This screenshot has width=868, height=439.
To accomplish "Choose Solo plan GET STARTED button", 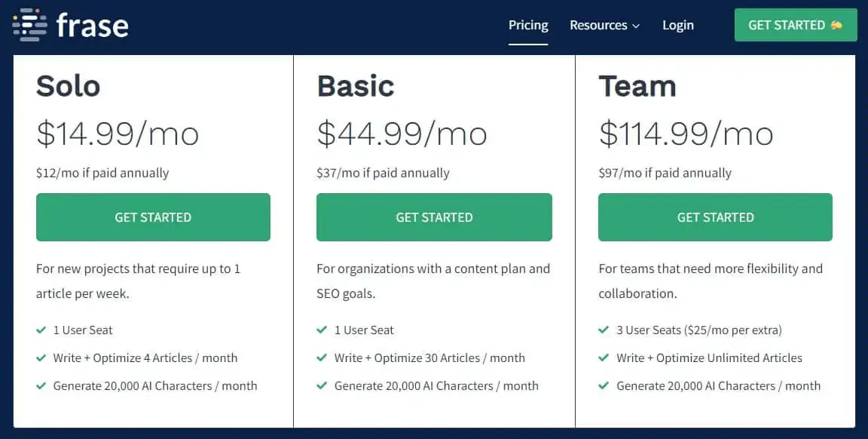I will 153,217.
